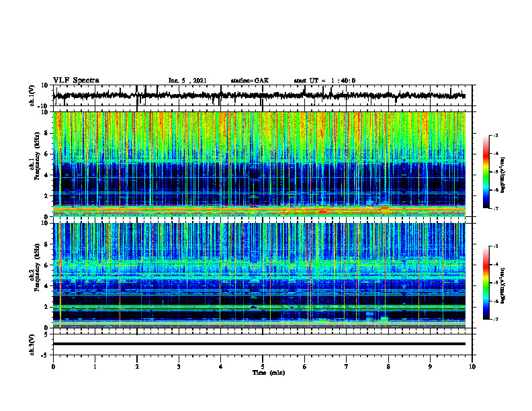
Task: Click the ch.1 colorbar log(PSD) unit label
Action: coord(502,175)
